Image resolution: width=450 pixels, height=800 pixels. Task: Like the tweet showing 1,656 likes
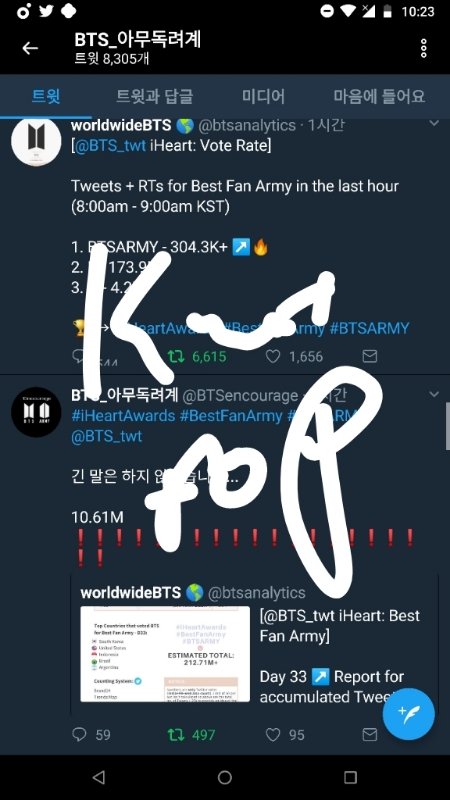tap(273, 356)
